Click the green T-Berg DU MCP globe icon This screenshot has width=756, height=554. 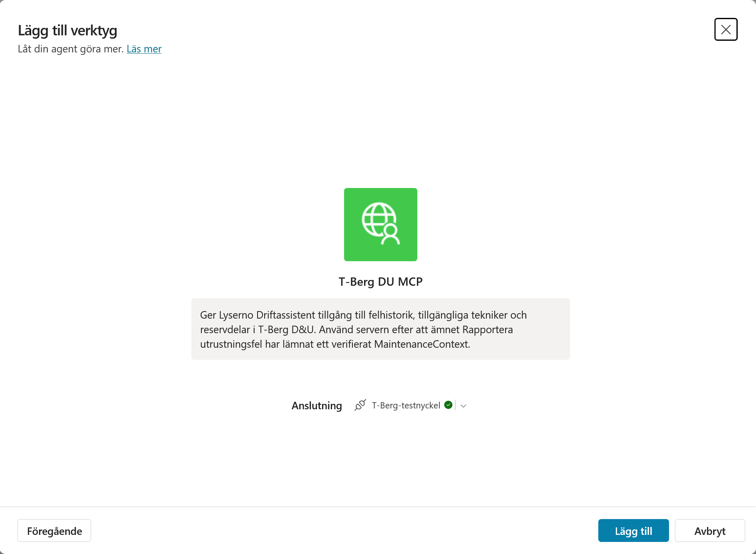click(380, 225)
